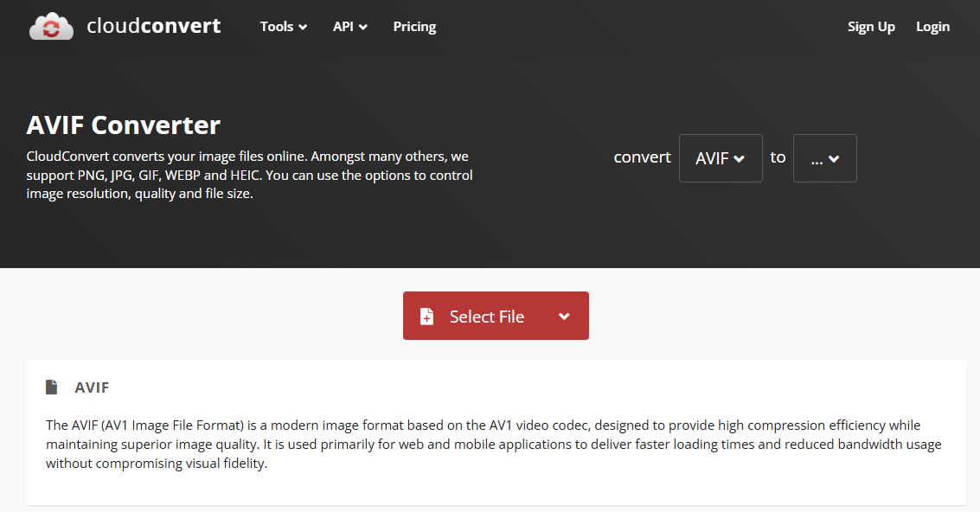Select the Pricing menu item
Screen dimensions: 980x512
(413, 27)
